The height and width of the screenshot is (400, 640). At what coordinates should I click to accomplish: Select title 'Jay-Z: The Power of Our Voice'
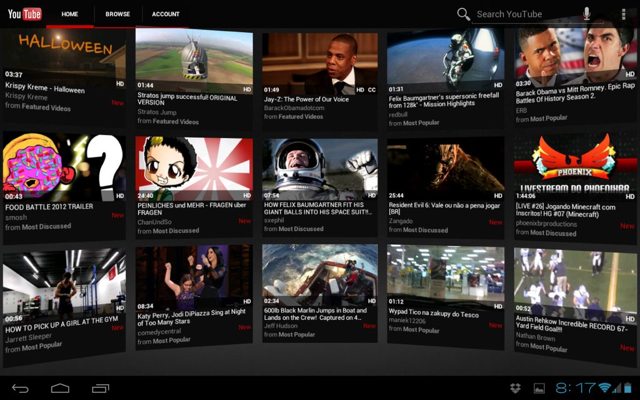tap(306, 99)
